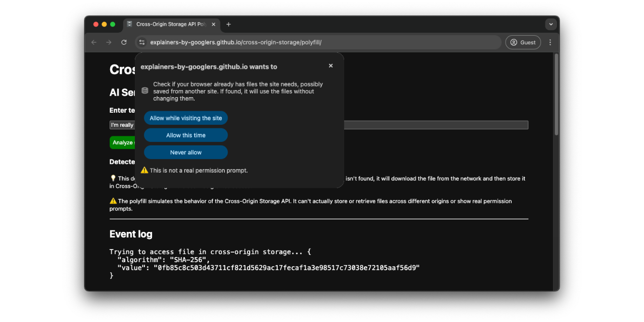Select "Never allow"

tap(186, 152)
